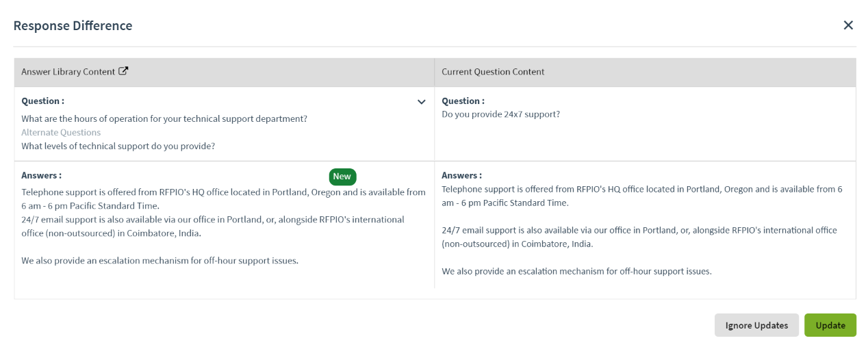Screen dimensions: 868x347
Task: Click current answer's telephone support paragraph
Action: [x=641, y=196]
